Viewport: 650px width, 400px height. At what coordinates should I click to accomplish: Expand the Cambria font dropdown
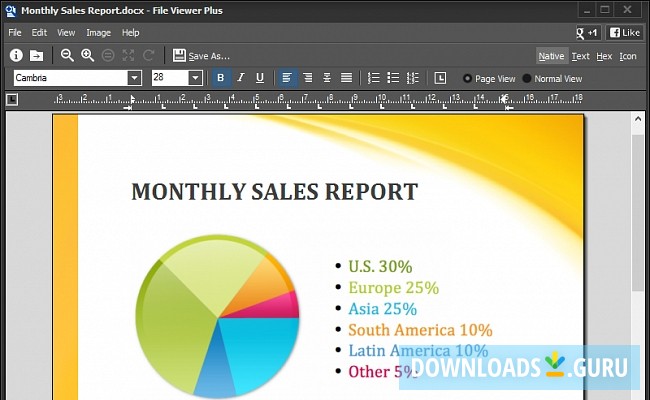134,78
